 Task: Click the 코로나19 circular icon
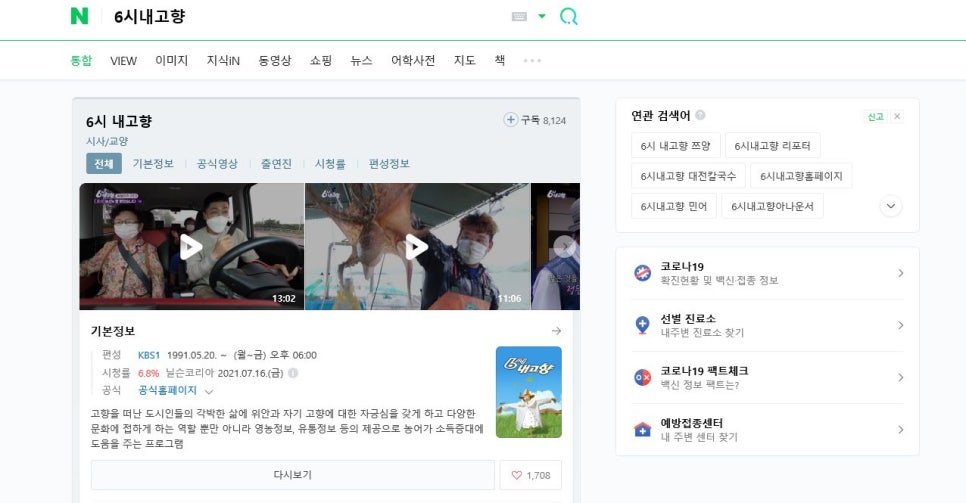coord(643,272)
